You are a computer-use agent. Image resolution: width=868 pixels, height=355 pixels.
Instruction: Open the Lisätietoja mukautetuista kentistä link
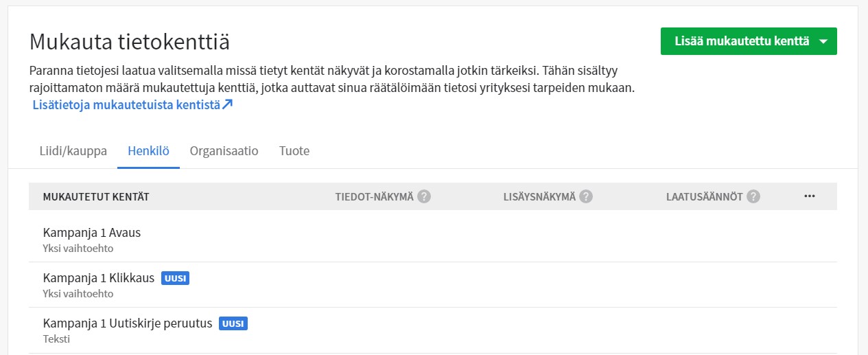pyautogui.click(x=133, y=105)
